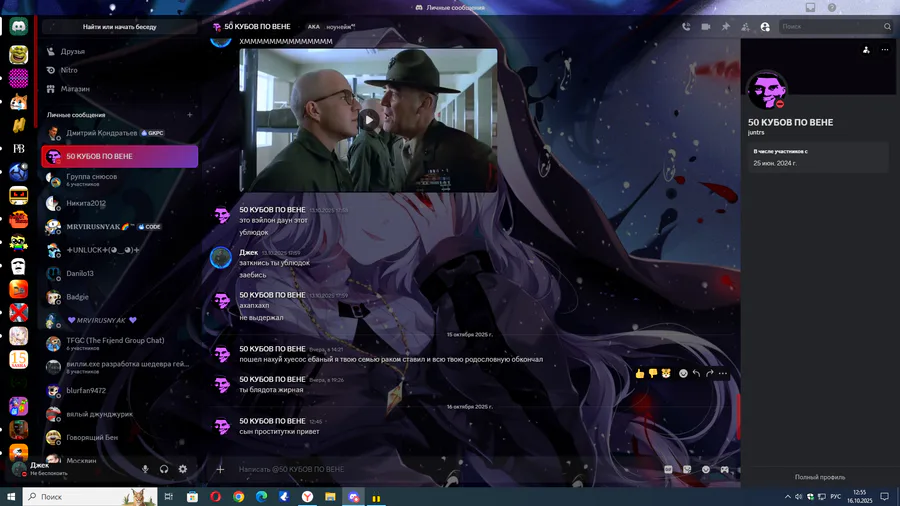Open the Говорящий Бен conversation

point(119,437)
